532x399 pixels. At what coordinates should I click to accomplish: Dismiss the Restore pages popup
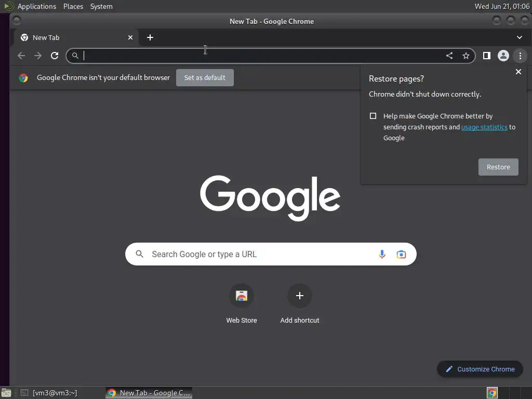[x=518, y=72]
